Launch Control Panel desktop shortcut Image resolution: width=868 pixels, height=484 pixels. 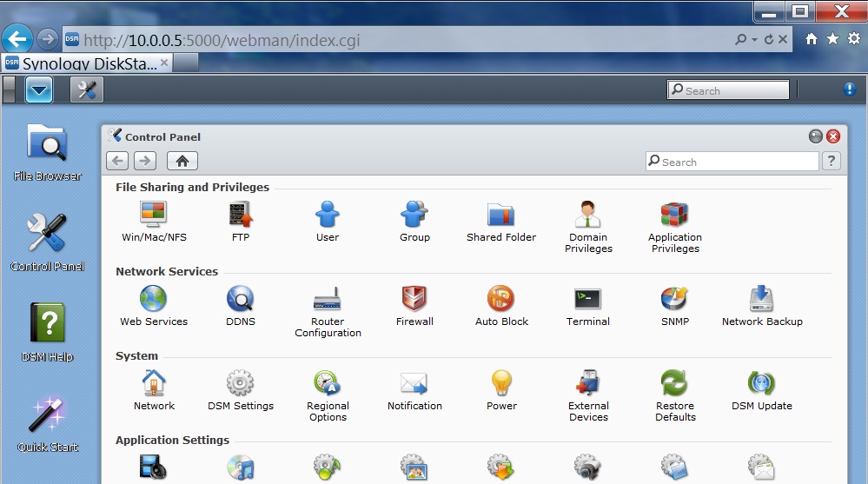pos(47,242)
